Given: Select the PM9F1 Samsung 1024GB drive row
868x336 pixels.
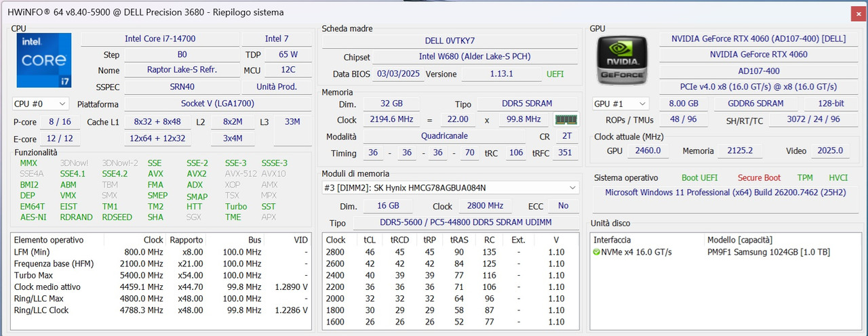Looking at the screenshot, I should (x=725, y=252).
